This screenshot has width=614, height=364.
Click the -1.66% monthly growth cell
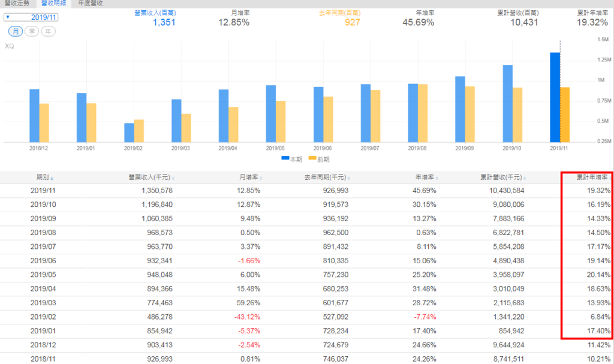249,261
